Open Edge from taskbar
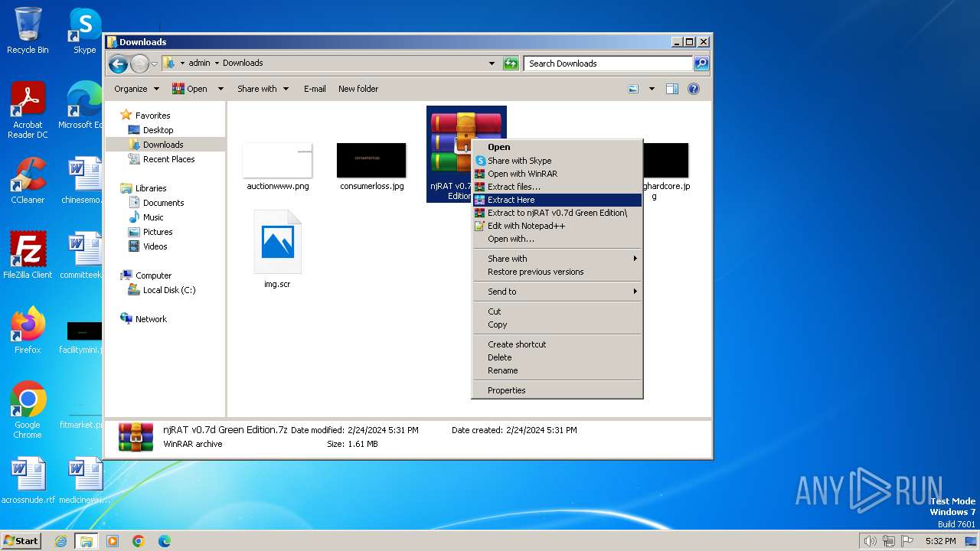Screen dimensions: 980x551 (x=164, y=541)
